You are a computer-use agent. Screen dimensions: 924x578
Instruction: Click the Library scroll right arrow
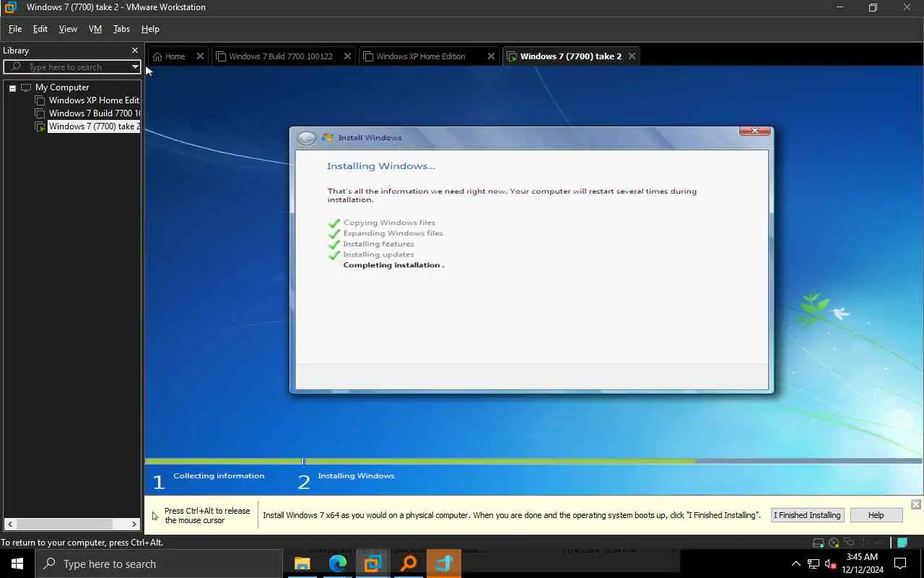(x=134, y=524)
